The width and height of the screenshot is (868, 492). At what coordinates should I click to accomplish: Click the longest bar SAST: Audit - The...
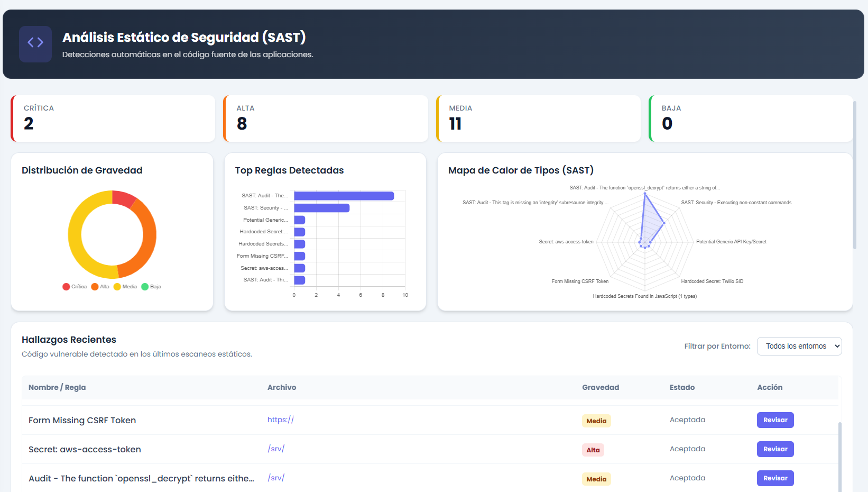[x=344, y=196]
